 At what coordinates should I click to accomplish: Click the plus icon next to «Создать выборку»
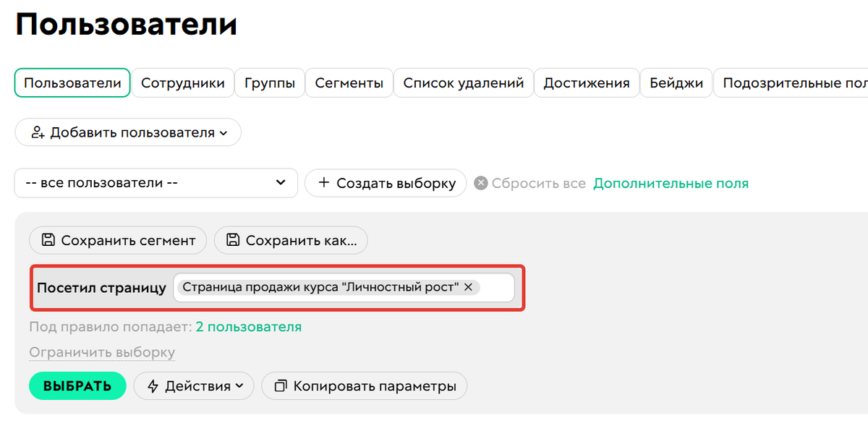tap(324, 183)
